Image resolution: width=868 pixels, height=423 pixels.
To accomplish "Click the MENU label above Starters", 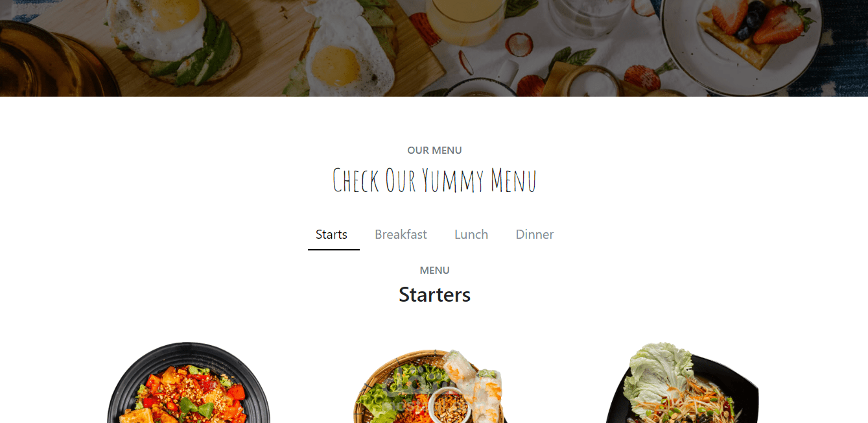I will point(434,271).
